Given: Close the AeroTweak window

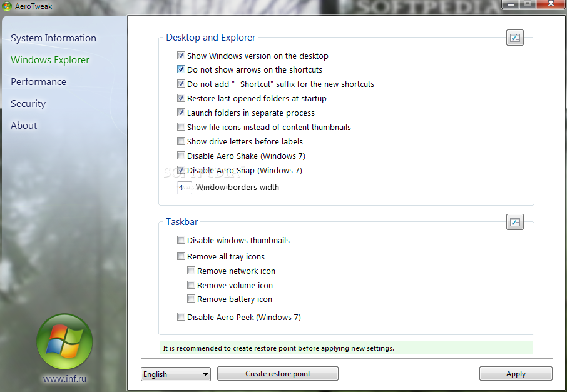Looking at the screenshot, I should [x=551, y=4].
